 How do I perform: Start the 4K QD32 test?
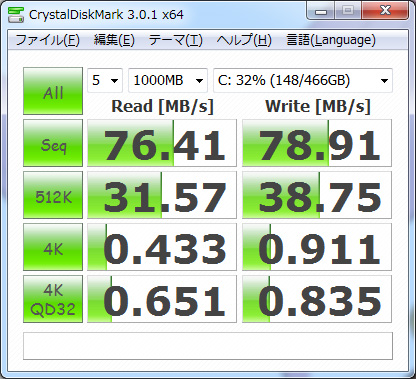coord(53,299)
